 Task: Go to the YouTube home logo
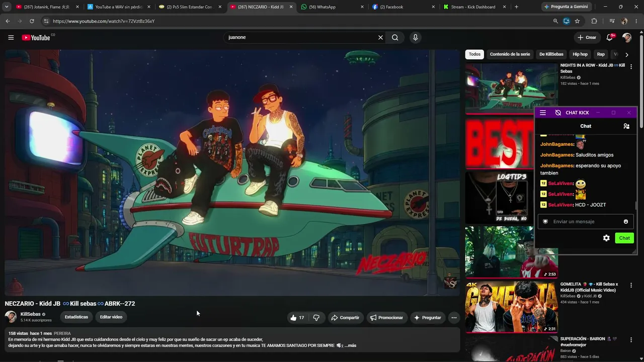[x=36, y=37]
